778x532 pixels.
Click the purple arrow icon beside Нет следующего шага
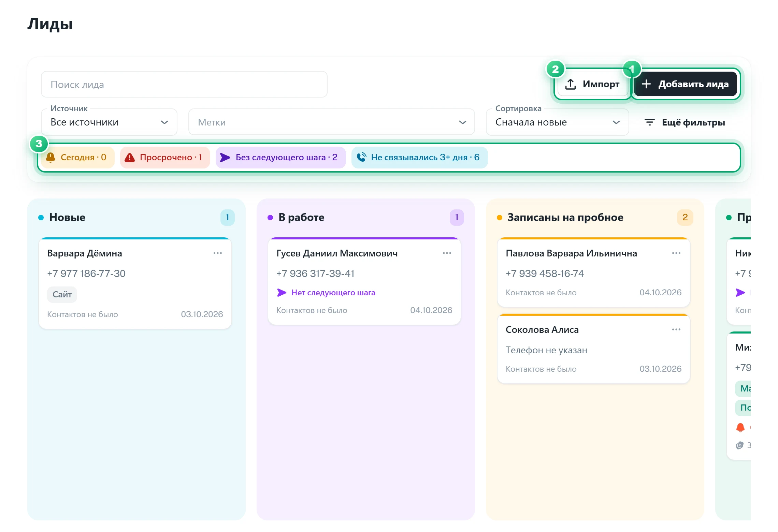click(x=282, y=293)
